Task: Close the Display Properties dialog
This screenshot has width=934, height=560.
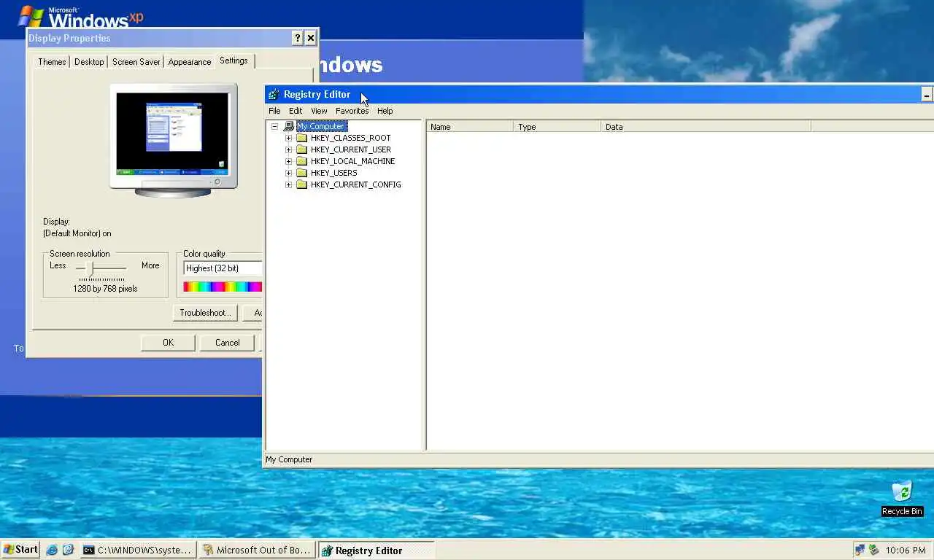Action: (x=310, y=38)
